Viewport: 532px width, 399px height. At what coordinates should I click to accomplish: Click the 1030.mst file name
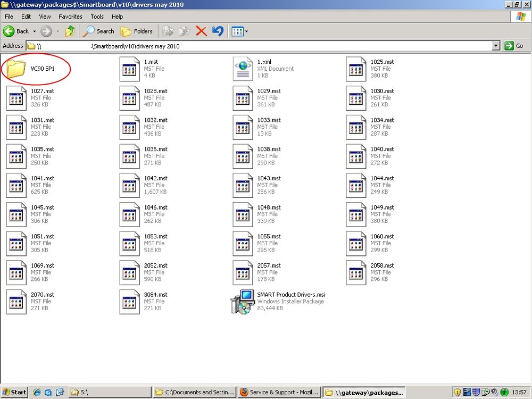382,91
